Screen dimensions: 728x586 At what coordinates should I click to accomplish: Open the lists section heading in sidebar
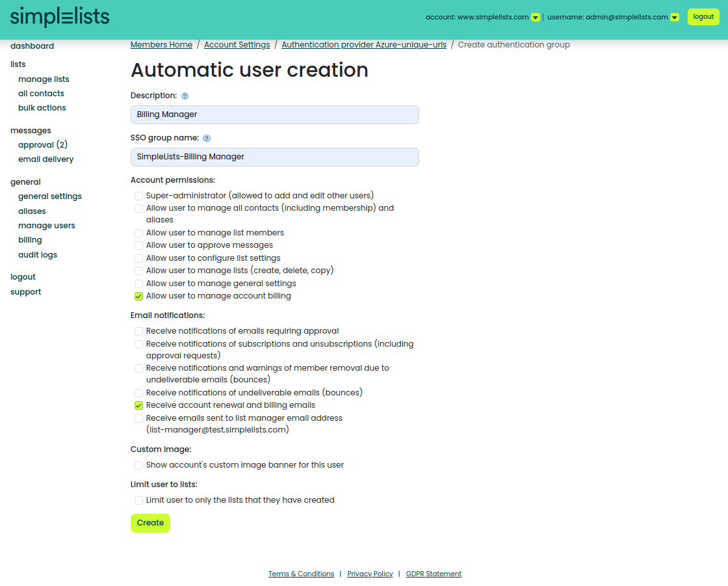coord(18,64)
